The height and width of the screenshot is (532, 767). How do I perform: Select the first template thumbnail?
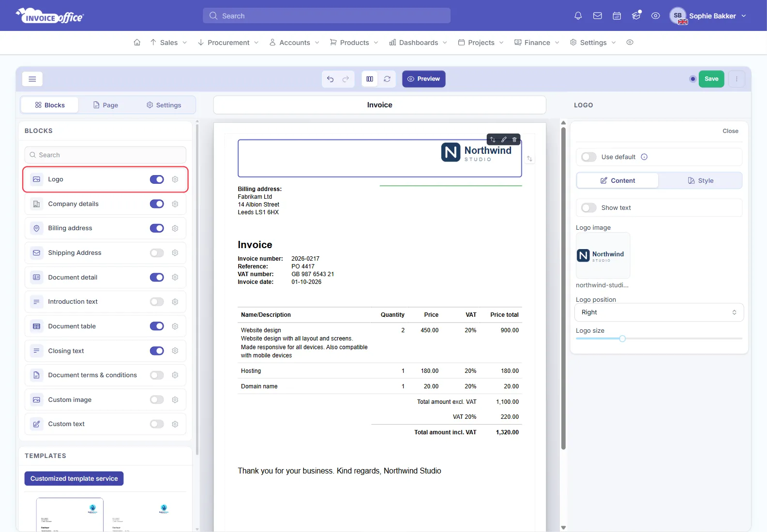tap(70, 515)
